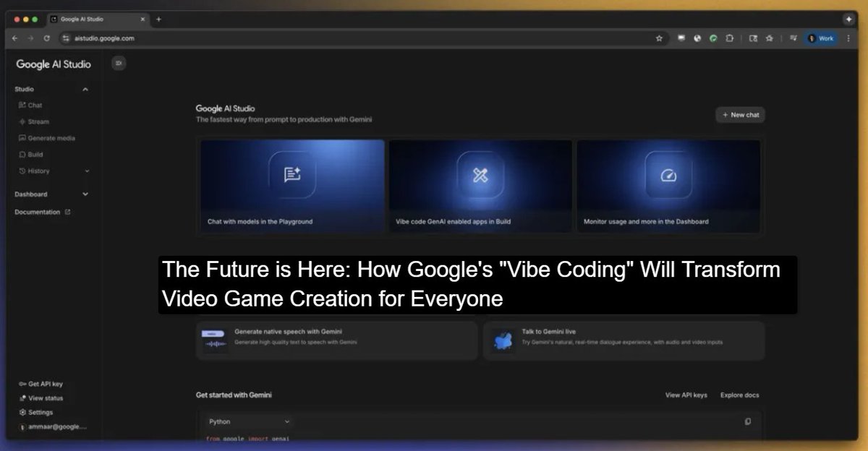
Task: Open View status in the sidebar
Action: [41, 398]
